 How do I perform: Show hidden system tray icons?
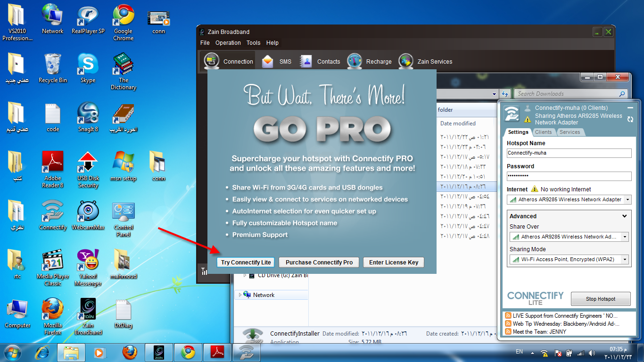532,353
